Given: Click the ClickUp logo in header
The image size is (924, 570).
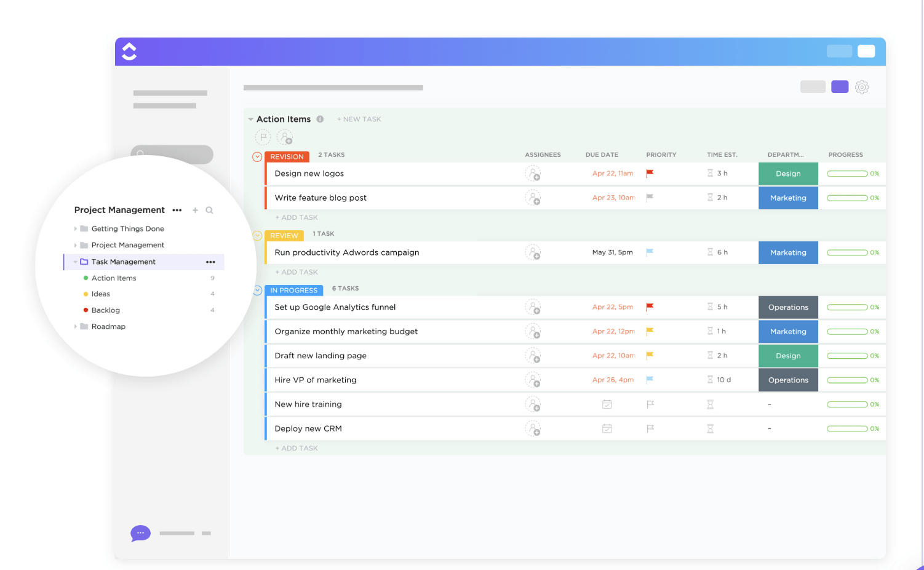Looking at the screenshot, I should 129,52.
